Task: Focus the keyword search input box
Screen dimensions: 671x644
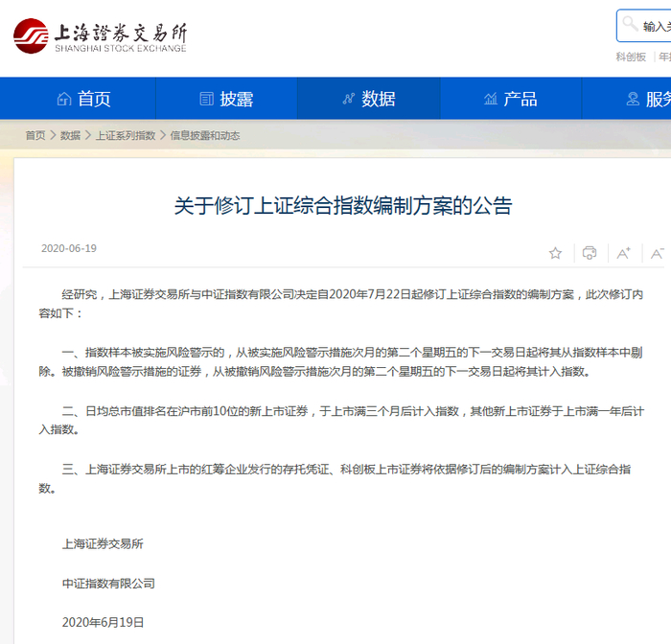Action: (x=644, y=26)
